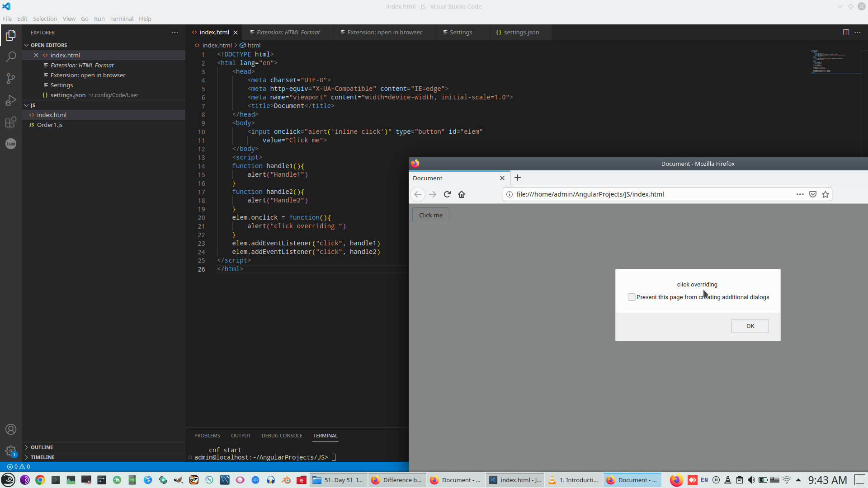Launch Blender from the taskbar
Image resolution: width=868 pixels, height=488 pixels.
coord(286,480)
